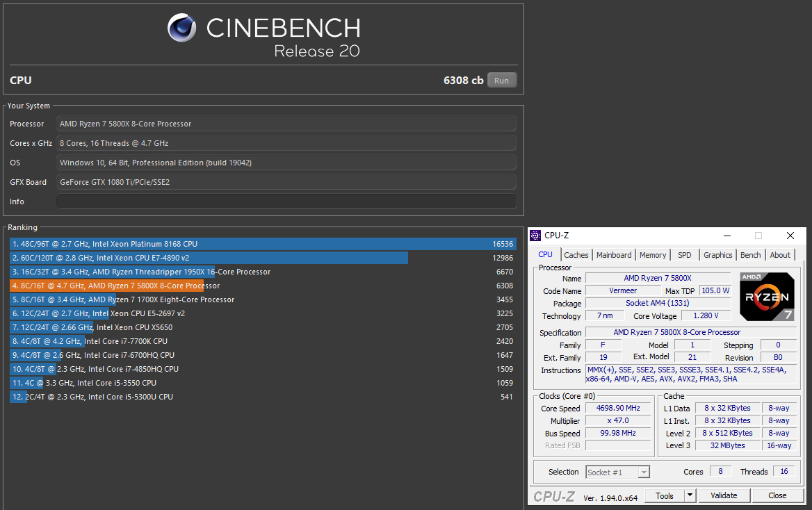The height and width of the screenshot is (510, 812).
Task: Select ranking row Xeon CPU X5650
Action: (x=263, y=327)
